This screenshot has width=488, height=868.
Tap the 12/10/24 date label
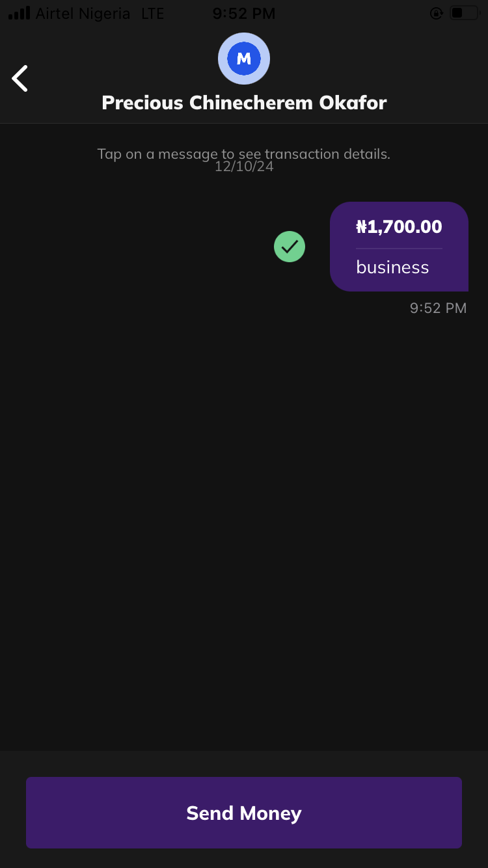click(x=244, y=167)
